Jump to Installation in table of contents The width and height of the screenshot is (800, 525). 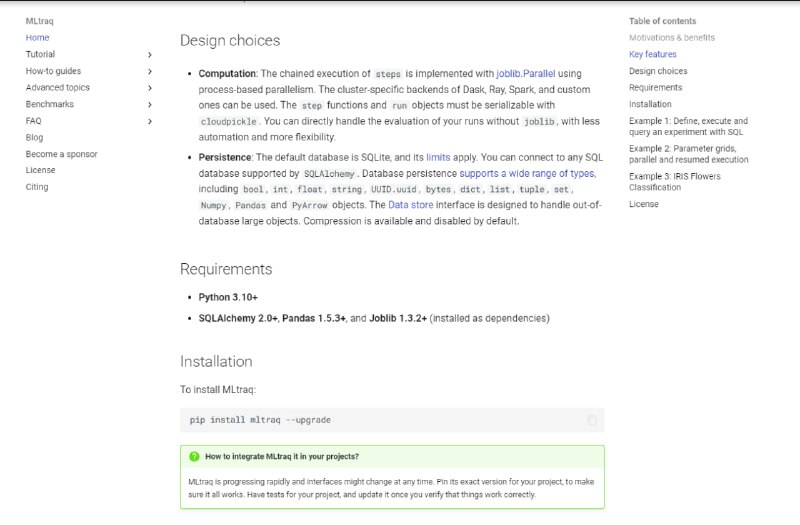(x=650, y=104)
